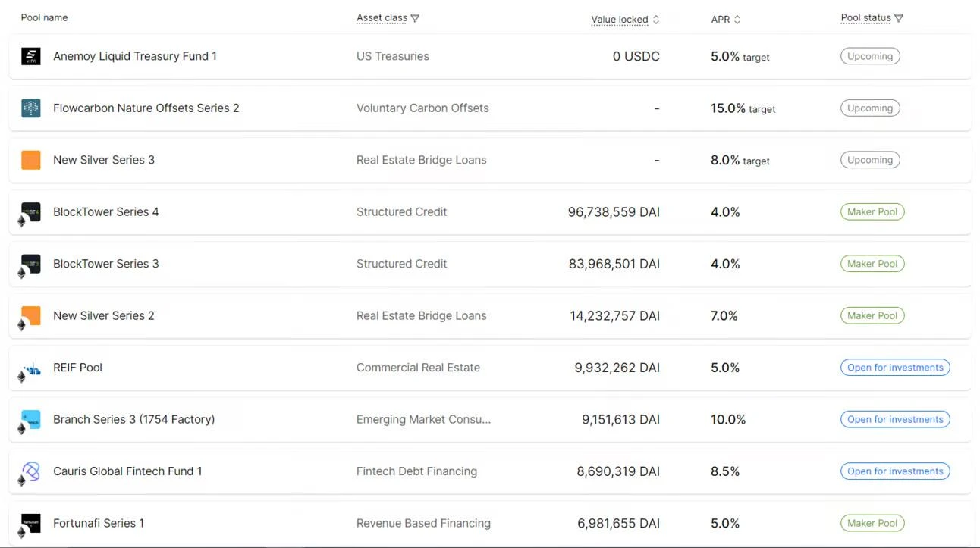Click the Fortunafi Series 1 logo icon
Screen dimensions: 980x548
pyautogui.click(x=31, y=523)
